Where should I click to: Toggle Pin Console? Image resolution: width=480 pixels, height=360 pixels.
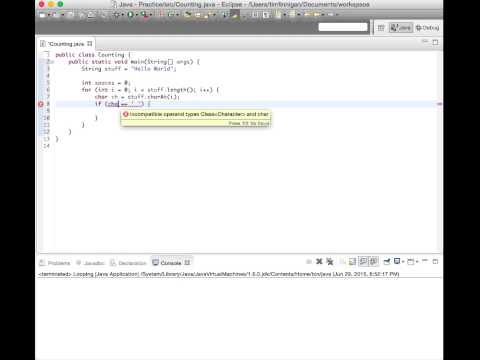[386, 262]
